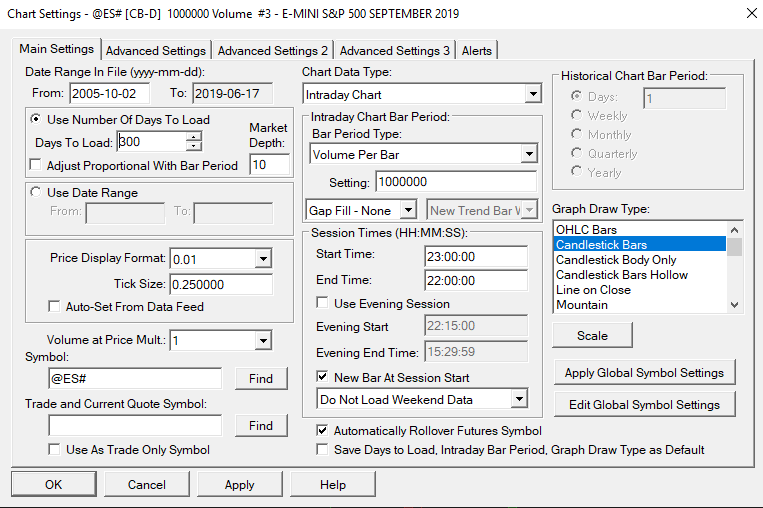763x508 pixels.
Task: Click the Tick Size field
Action: tap(221, 284)
